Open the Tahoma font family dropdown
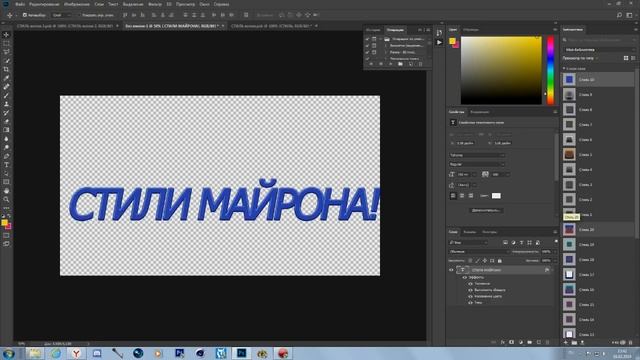640x360 pixels. coord(477,155)
